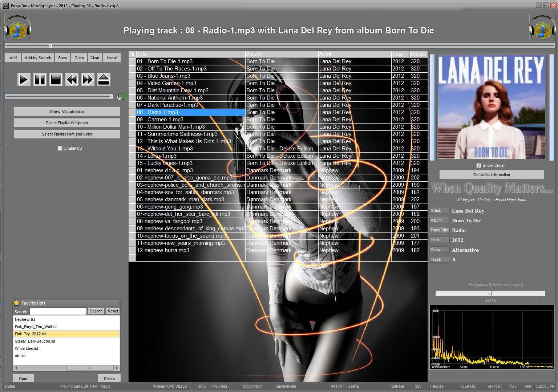The height and width of the screenshot is (392, 558).
Task: Select Nephew.lst in favorite lists
Action: 66,319
